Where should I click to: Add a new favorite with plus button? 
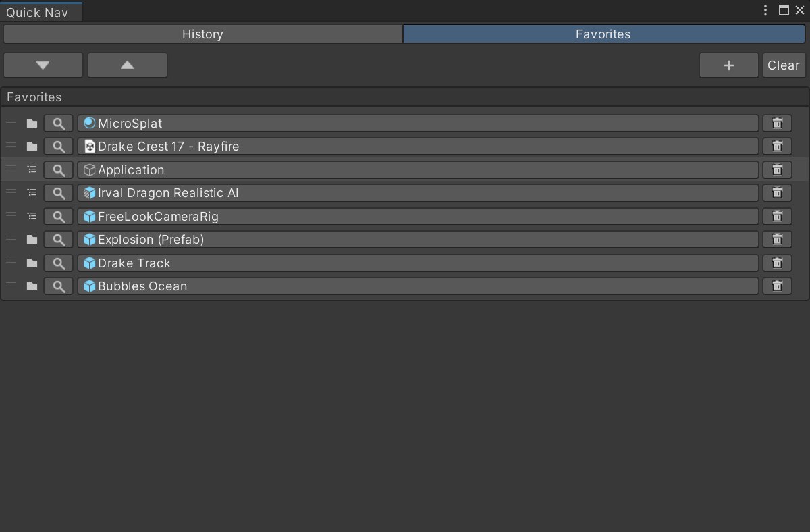click(x=728, y=65)
